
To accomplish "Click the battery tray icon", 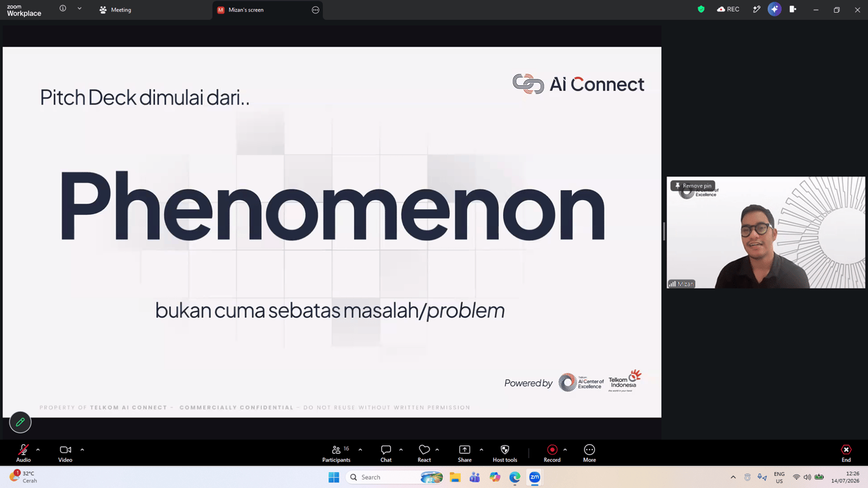I will [819, 477].
